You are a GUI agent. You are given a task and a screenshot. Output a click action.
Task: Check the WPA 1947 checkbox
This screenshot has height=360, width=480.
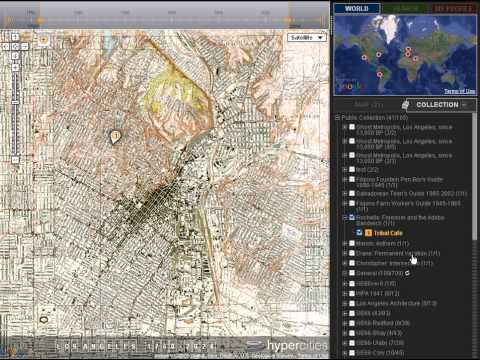point(352,293)
